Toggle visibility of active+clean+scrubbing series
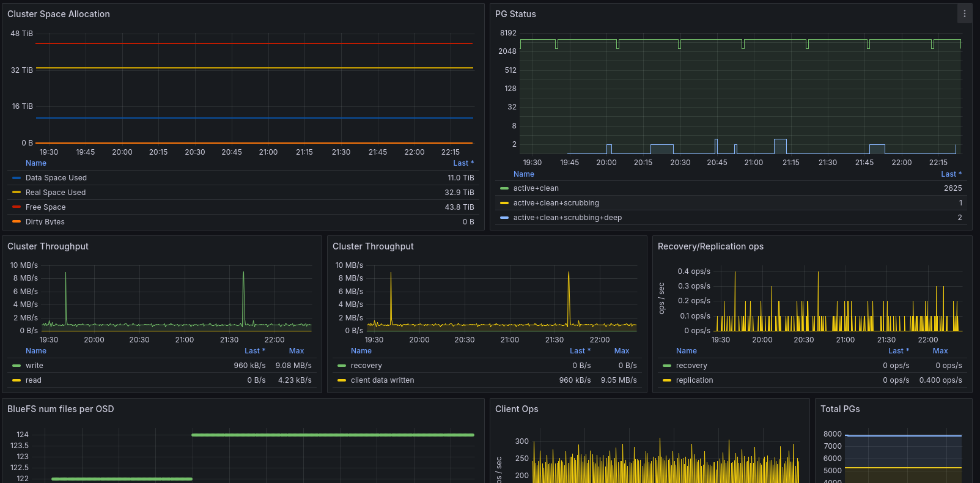This screenshot has width=980, height=483. 556,203
